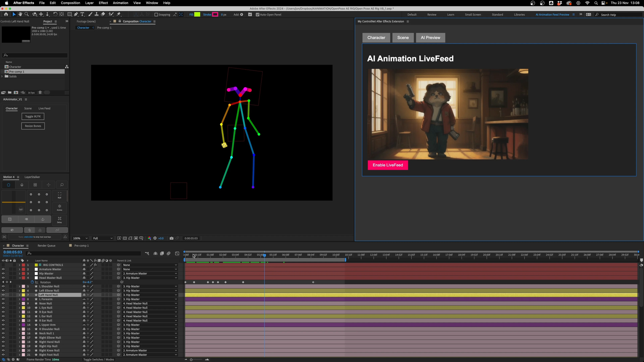Select the Zoom tool in toolbar

pos(27,14)
